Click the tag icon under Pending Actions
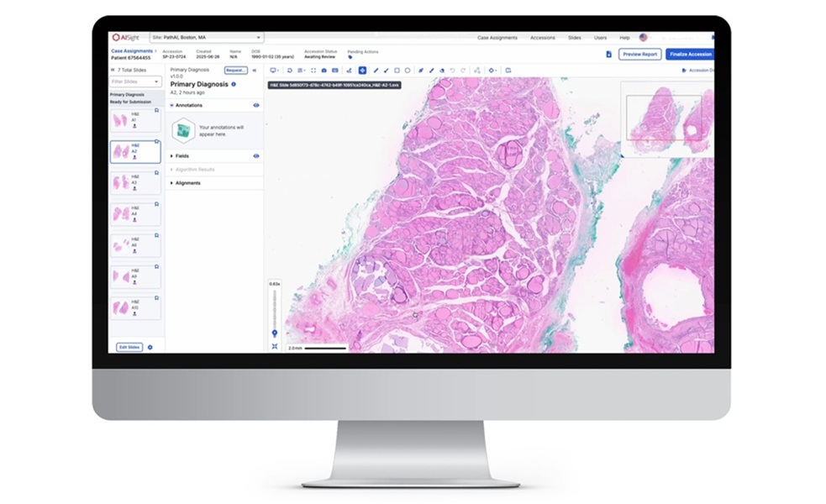This screenshot has height=504, width=826. click(350, 57)
